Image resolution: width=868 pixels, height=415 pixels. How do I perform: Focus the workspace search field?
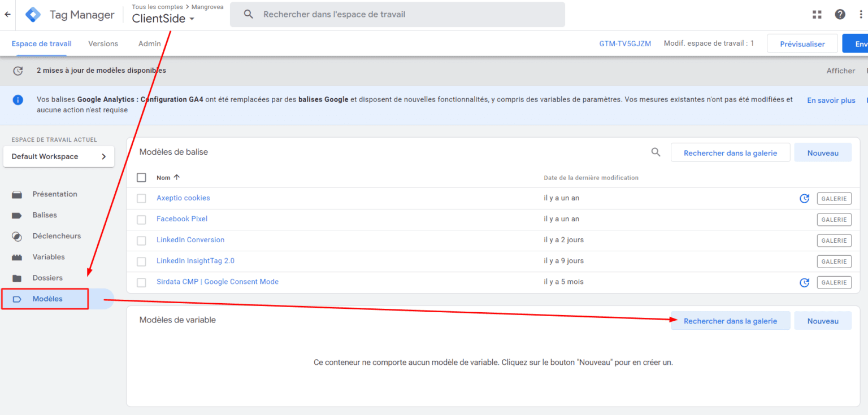(x=397, y=14)
